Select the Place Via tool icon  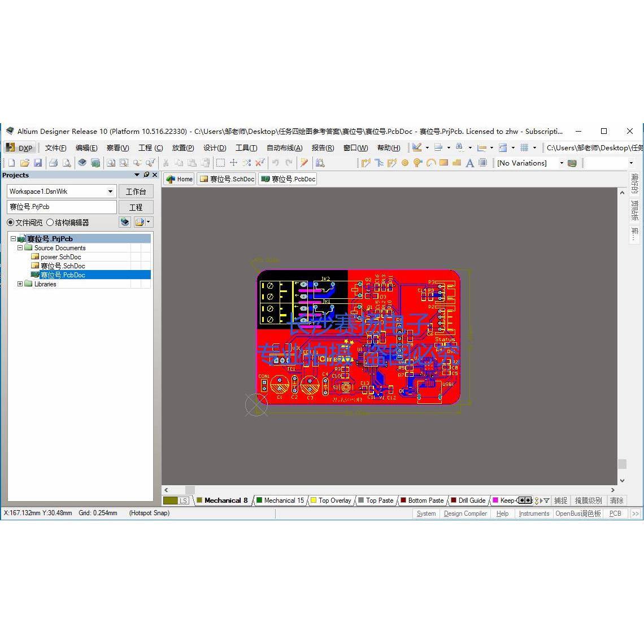click(x=417, y=163)
